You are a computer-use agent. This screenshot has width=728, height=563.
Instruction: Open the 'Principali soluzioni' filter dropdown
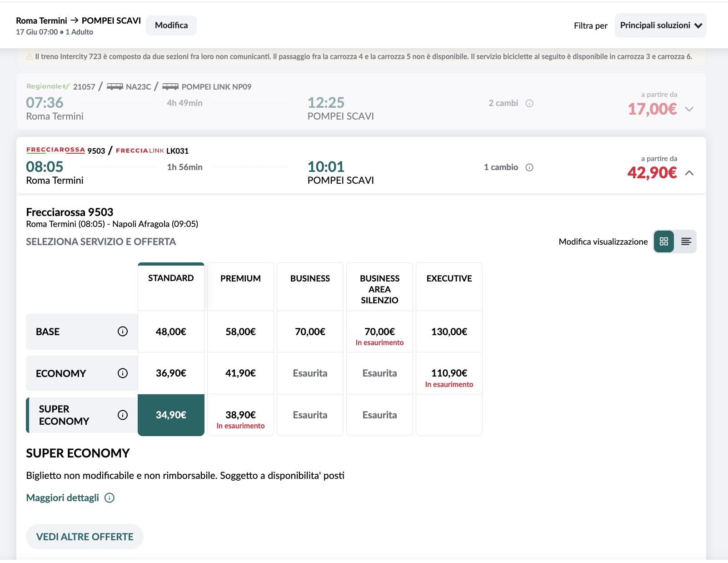661,25
